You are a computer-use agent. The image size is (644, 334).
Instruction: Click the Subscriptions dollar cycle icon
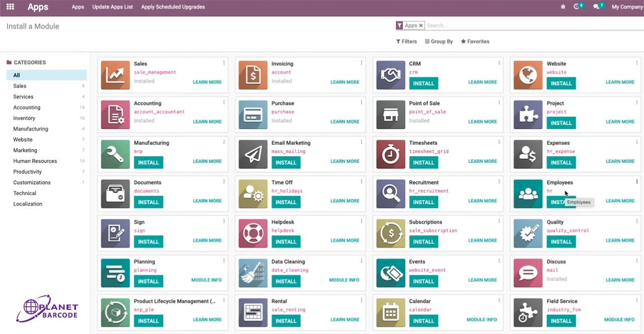(390, 233)
